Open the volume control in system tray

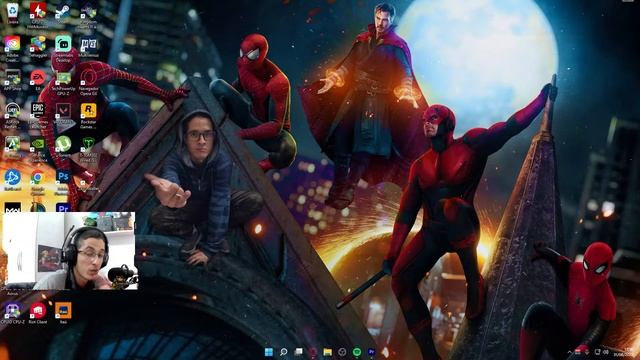click(x=606, y=352)
